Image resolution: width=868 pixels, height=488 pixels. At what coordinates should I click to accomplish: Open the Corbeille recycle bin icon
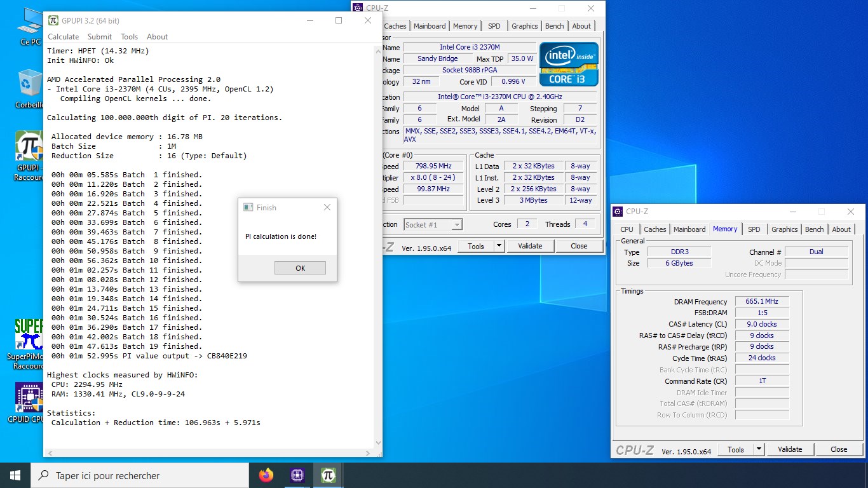tap(29, 89)
